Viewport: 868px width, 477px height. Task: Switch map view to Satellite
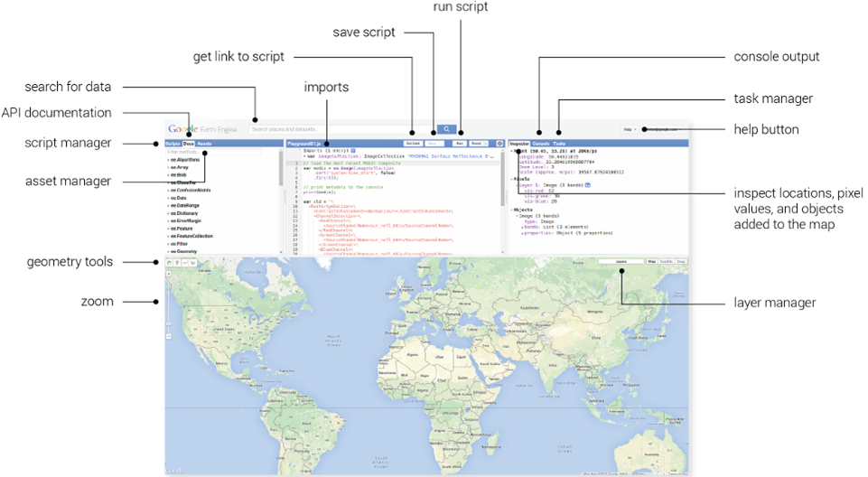coord(666,262)
